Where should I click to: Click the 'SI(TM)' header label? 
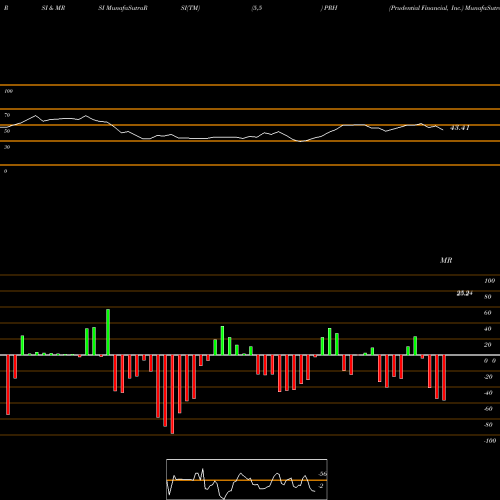(x=190, y=8)
